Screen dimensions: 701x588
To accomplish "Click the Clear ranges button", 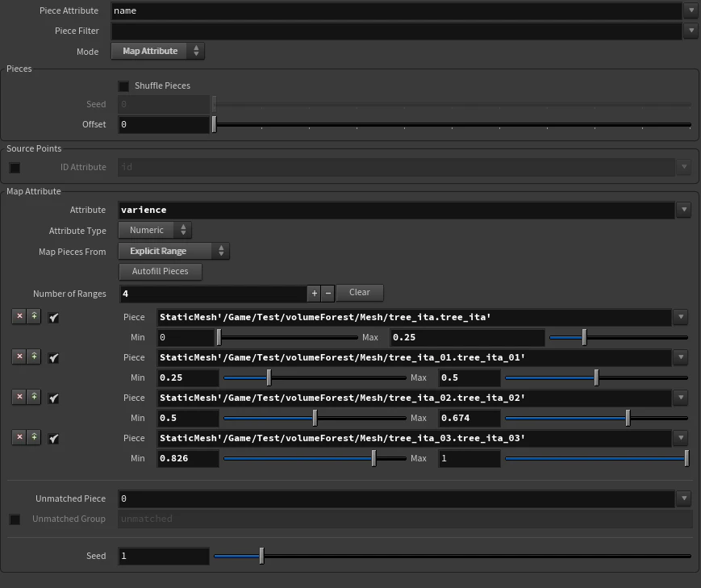I will [x=360, y=293].
